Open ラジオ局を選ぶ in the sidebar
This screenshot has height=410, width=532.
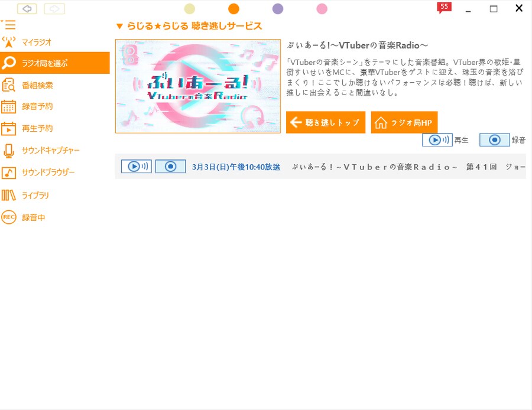pos(54,63)
